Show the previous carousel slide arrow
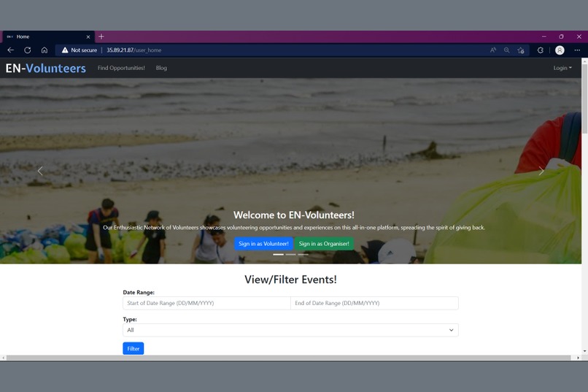Image resolution: width=588 pixels, height=392 pixels. (40, 171)
